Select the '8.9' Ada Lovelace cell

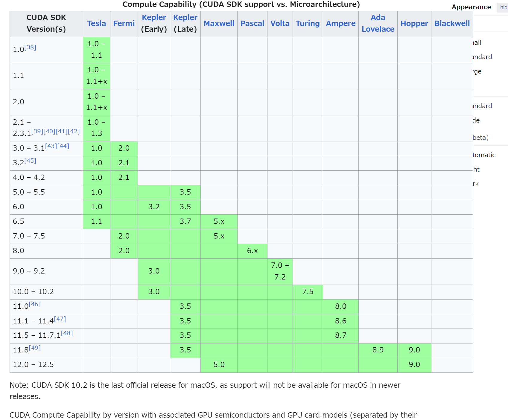click(378, 350)
